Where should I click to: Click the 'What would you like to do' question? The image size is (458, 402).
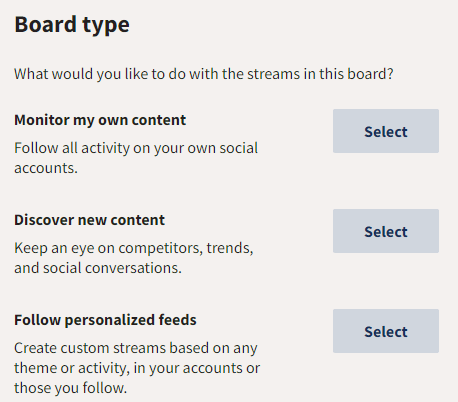204,74
